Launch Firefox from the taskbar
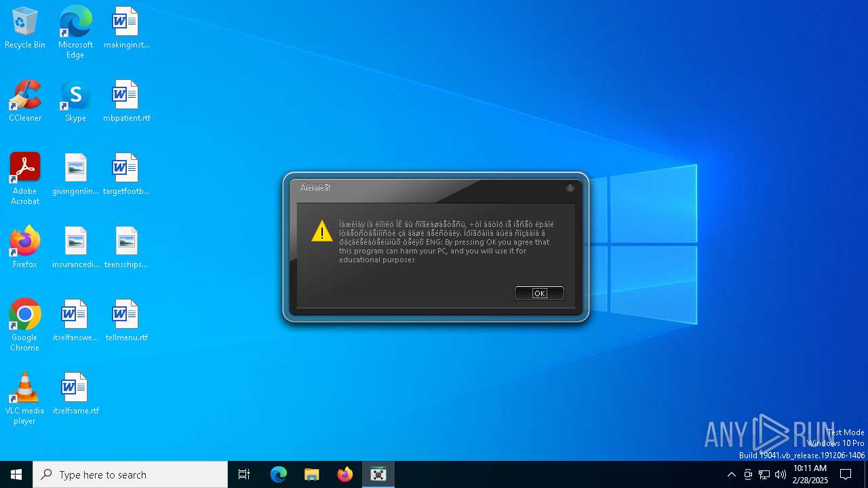This screenshot has width=868, height=488. (x=345, y=474)
